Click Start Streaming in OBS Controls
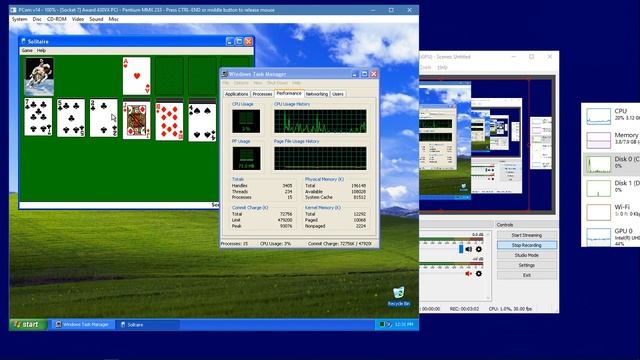This screenshot has height=360, width=640. [x=527, y=235]
